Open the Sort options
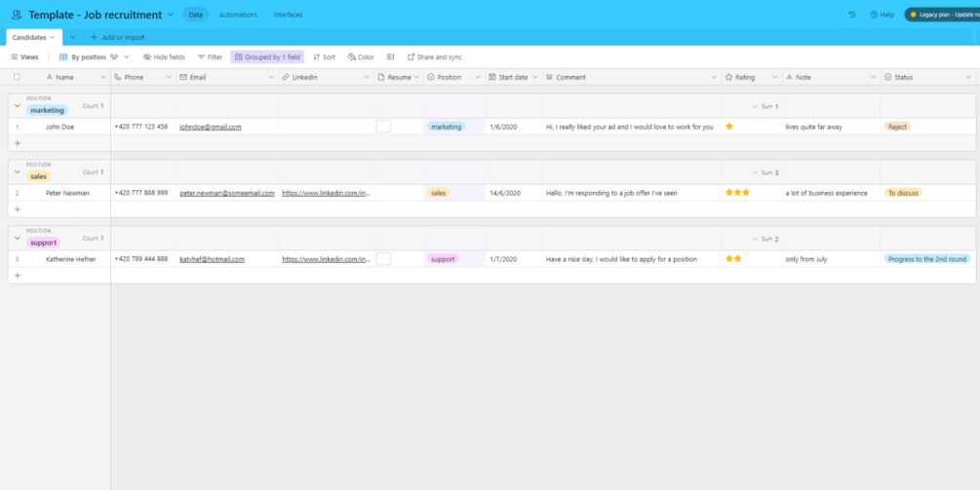Screen dimensions: 980x490 coord(324,57)
